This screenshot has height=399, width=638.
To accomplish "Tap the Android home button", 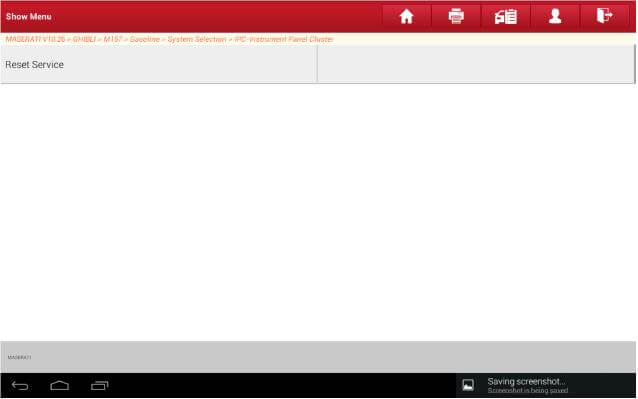I will pos(59,385).
